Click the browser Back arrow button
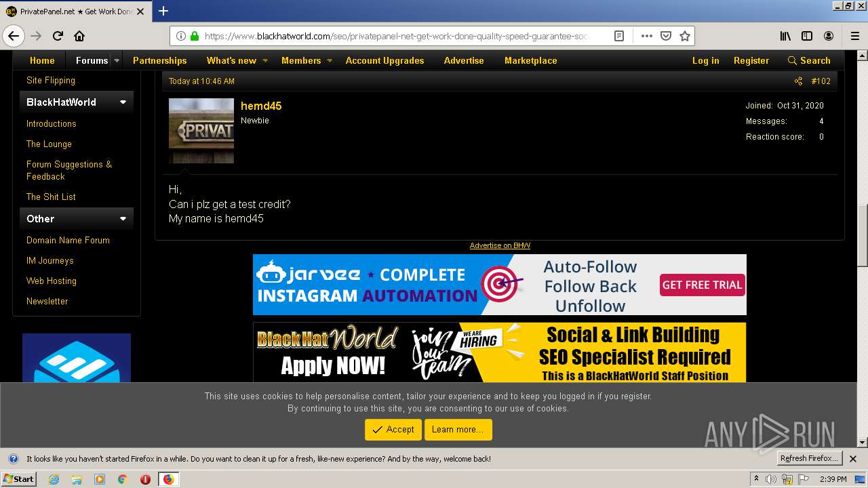Screen dimensions: 868x488 pos(14,36)
